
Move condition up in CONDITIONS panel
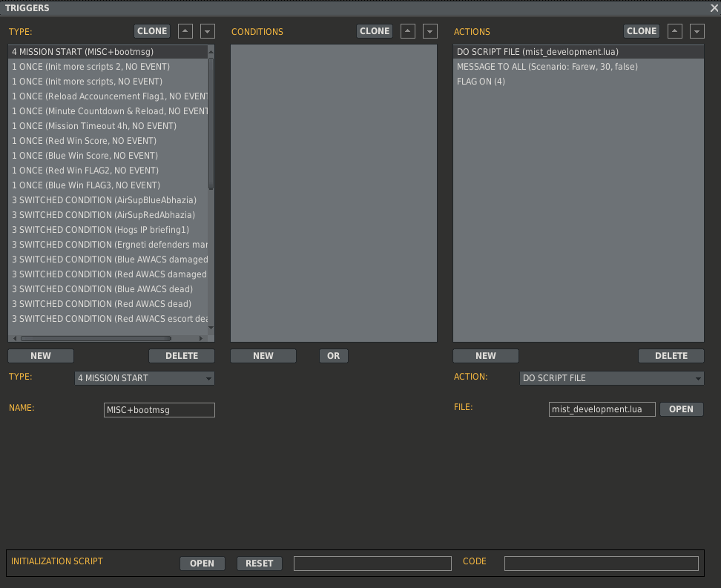pyautogui.click(x=407, y=31)
